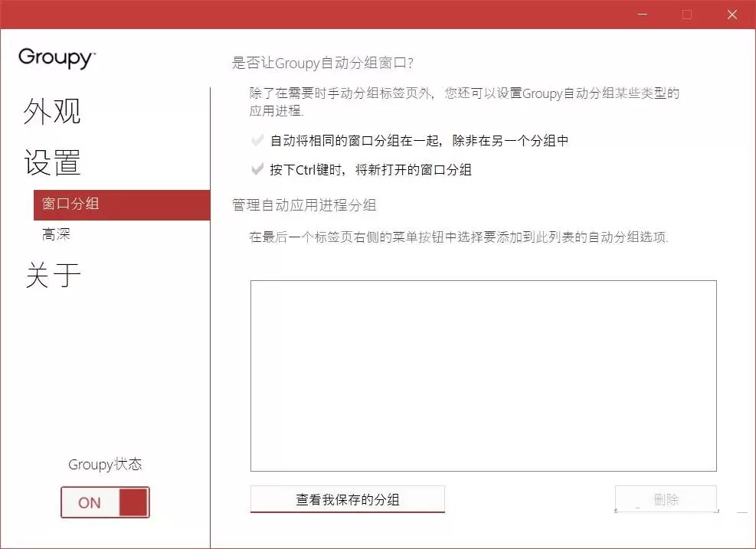Click the 删除 button

(666, 499)
